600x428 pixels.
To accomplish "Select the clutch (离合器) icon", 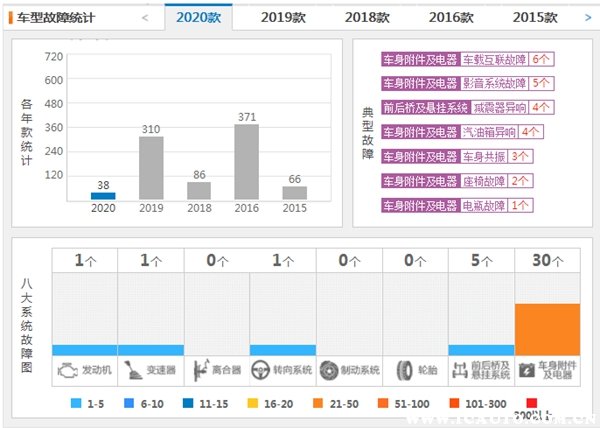I will tap(200, 369).
